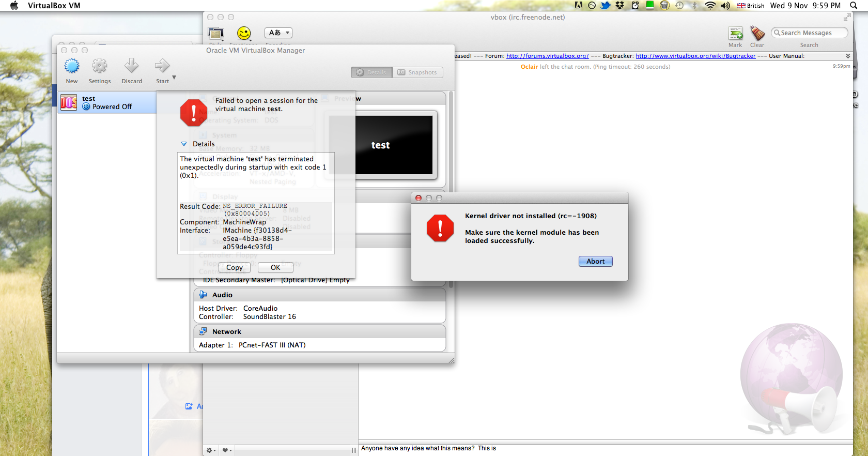Click the 'Oclair left the chat room' message
Screen dimensions: 868x456
click(595, 67)
